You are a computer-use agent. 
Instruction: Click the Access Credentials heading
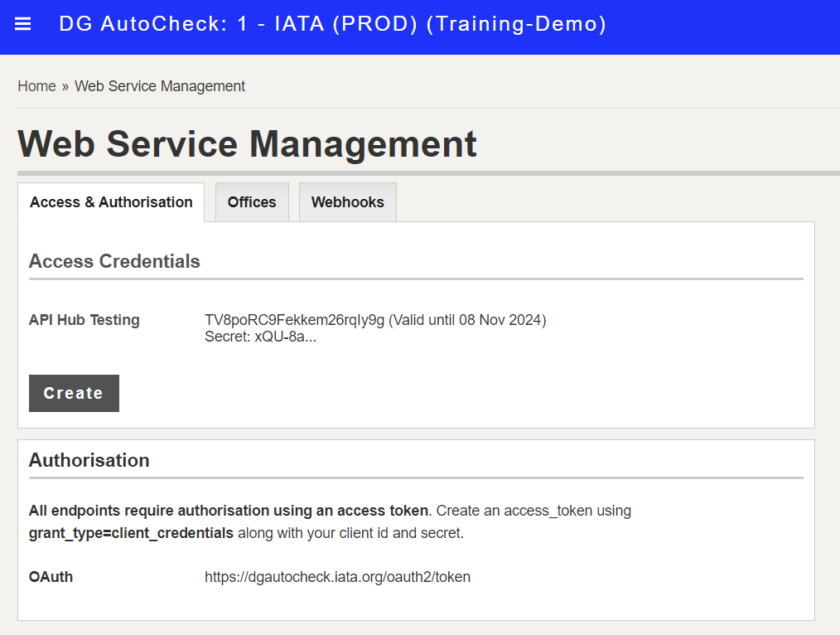114,261
